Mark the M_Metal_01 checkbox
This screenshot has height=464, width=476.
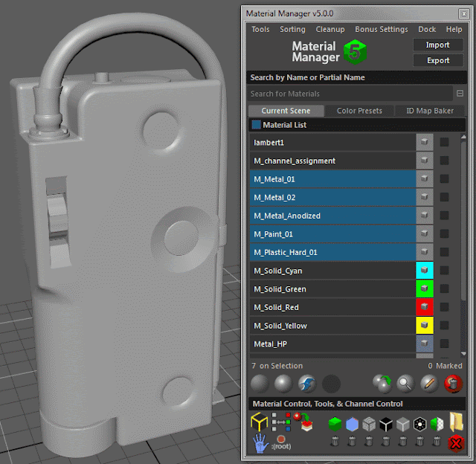tap(445, 179)
